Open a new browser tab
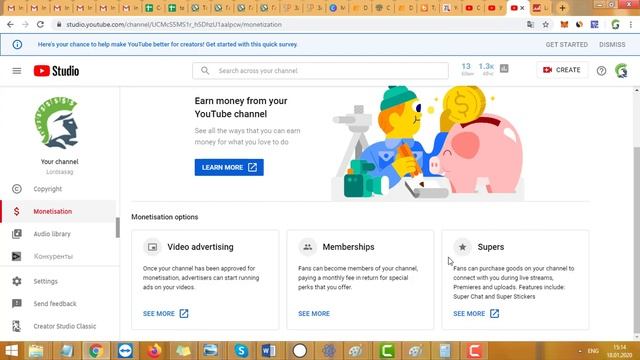This screenshot has height=360, width=640. point(562,8)
